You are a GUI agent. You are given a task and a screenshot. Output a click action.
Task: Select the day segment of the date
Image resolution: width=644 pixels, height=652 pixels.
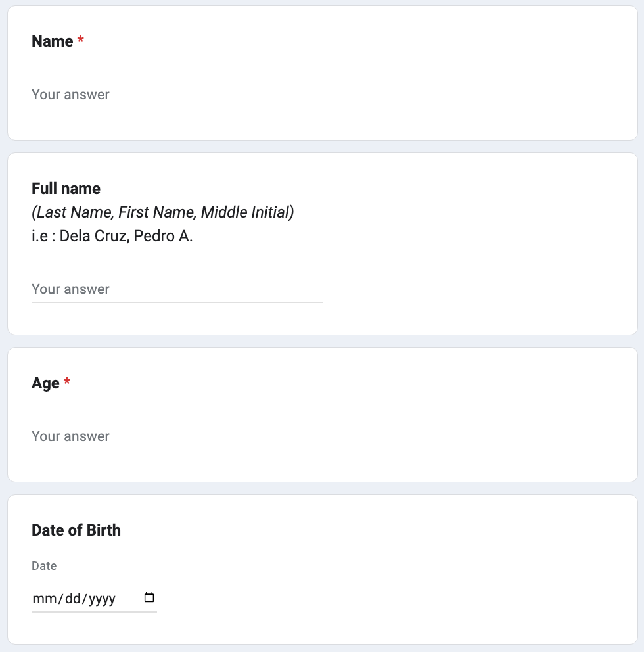pos(72,599)
